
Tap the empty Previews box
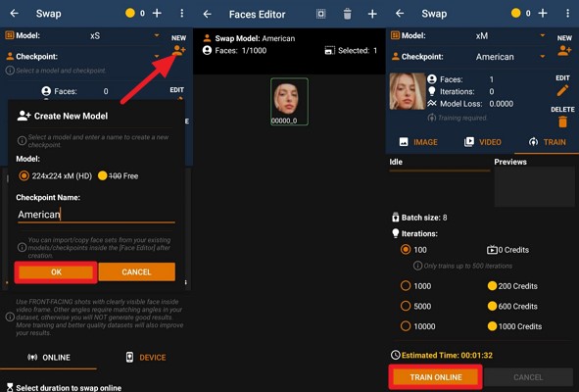534,186
